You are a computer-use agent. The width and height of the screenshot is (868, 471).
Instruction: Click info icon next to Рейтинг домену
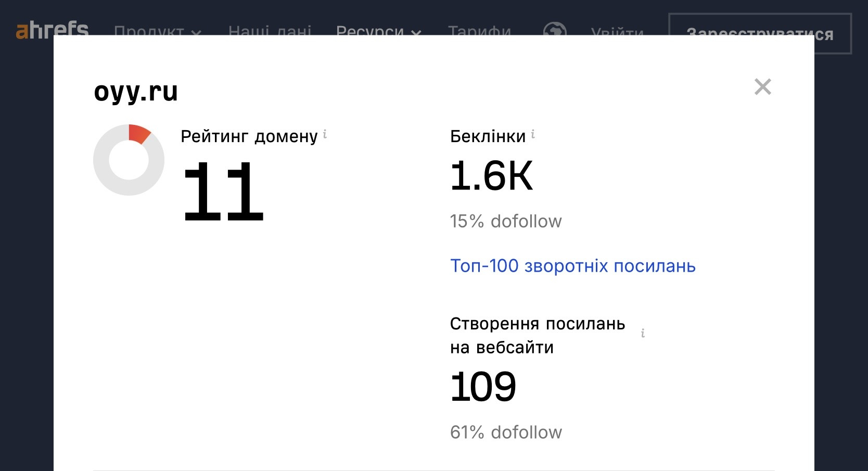pos(325,134)
